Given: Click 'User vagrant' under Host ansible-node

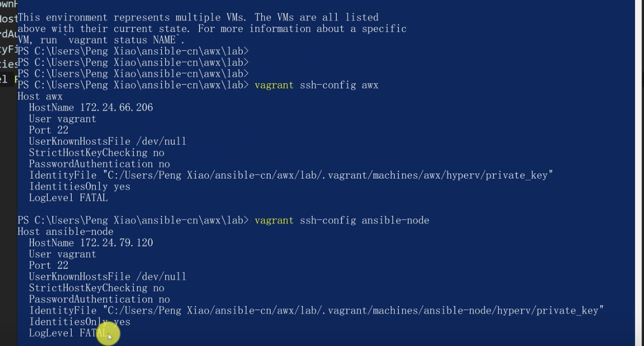Looking at the screenshot, I should [x=62, y=254].
